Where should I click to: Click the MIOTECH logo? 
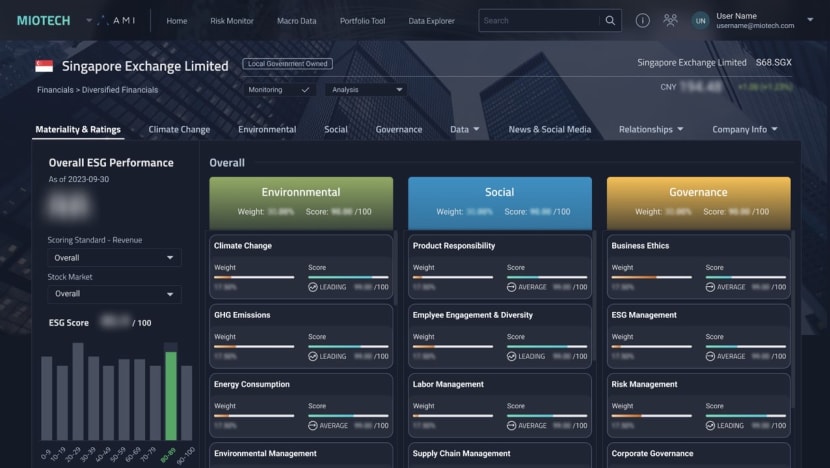click(43, 21)
